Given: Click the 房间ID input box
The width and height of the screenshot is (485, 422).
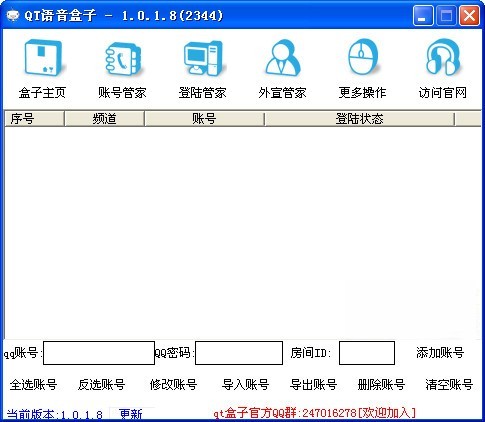Looking at the screenshot, I should pyautogui.click(x=367, y=353).
